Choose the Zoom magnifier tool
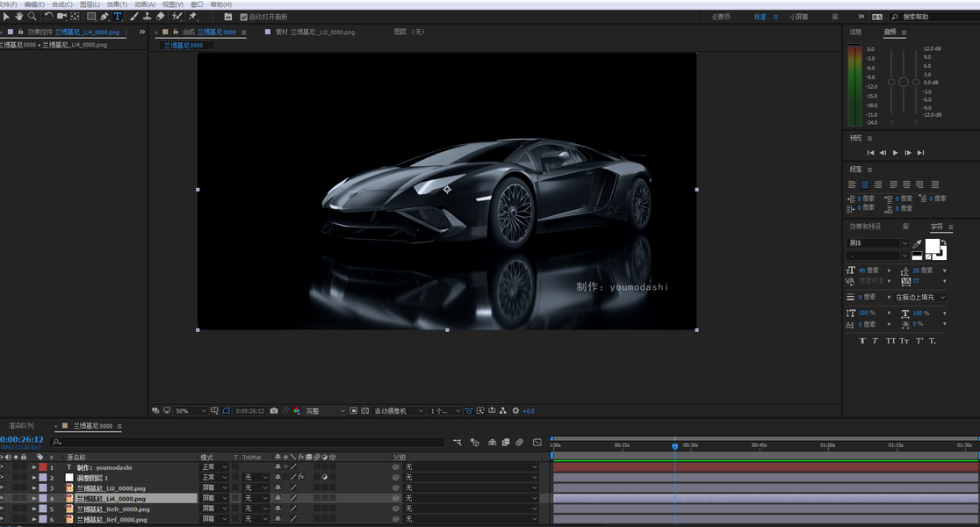Viewport: 980px width, 527px height. pos(32,17)
